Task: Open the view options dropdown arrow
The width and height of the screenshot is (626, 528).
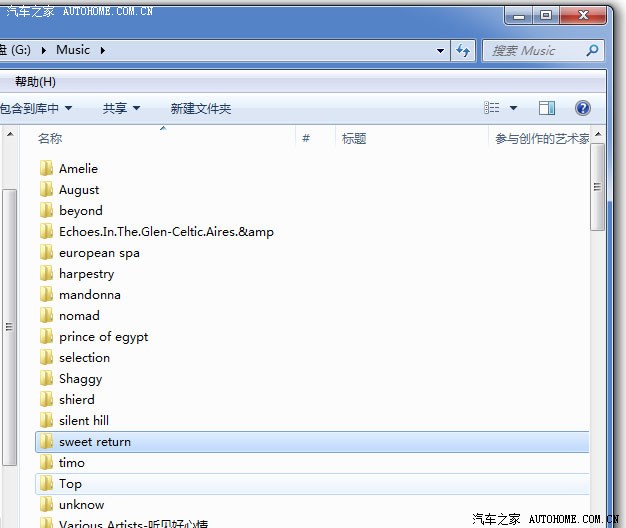Action: (514, 108)
